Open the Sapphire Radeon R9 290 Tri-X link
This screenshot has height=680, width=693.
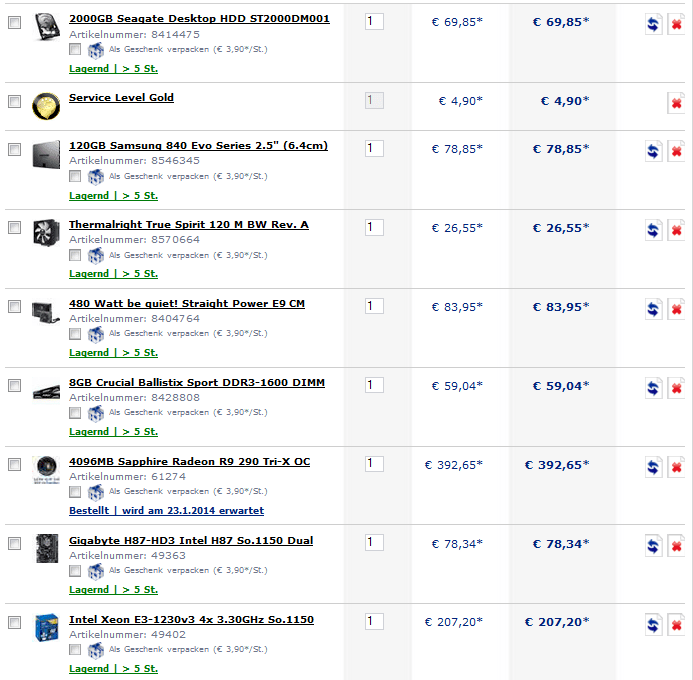pyautogui.click(x=189, y=462)
